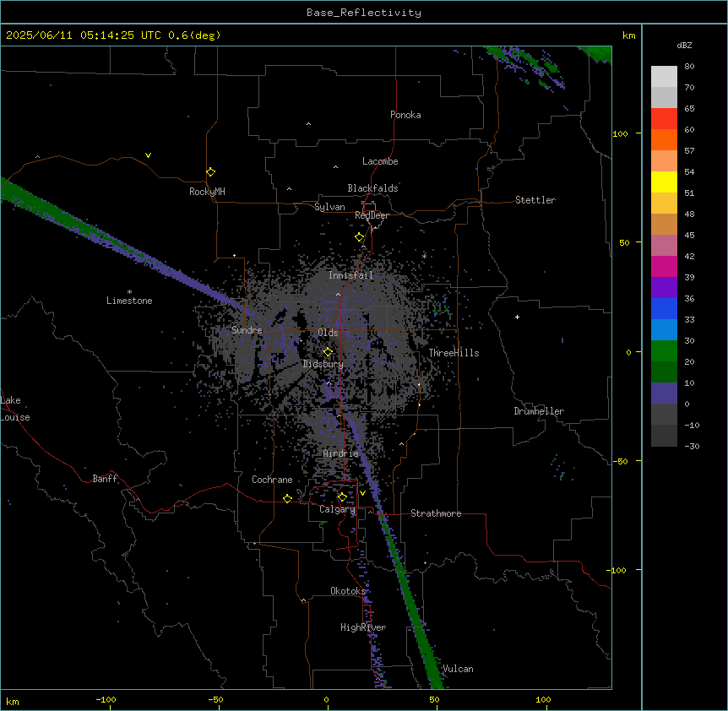Image resolution: width=728 pixels, height=711 pixels.
Task: Click the Okotoks label
Action: click(348, 591)
